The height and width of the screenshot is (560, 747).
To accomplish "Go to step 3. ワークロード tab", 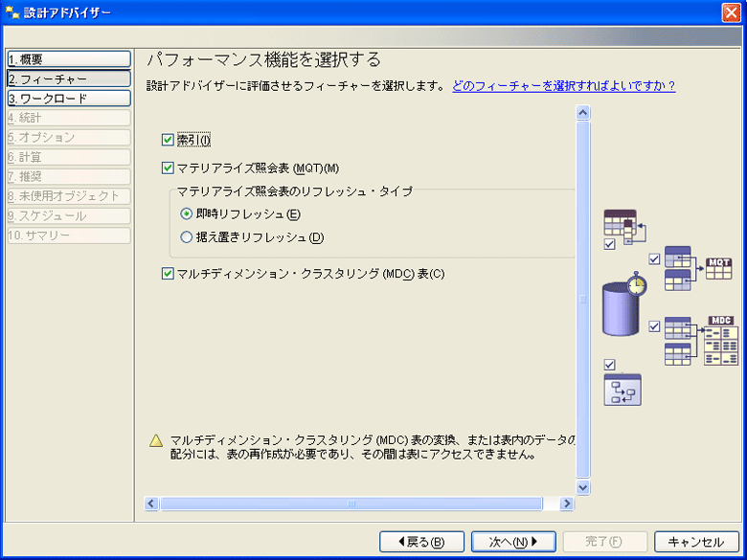I will coord(69,98).
